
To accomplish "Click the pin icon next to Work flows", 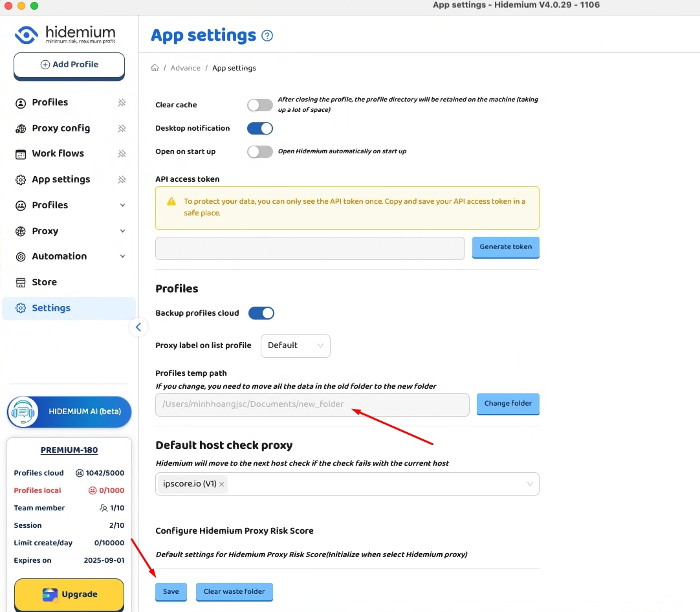I will pos(122,154).
